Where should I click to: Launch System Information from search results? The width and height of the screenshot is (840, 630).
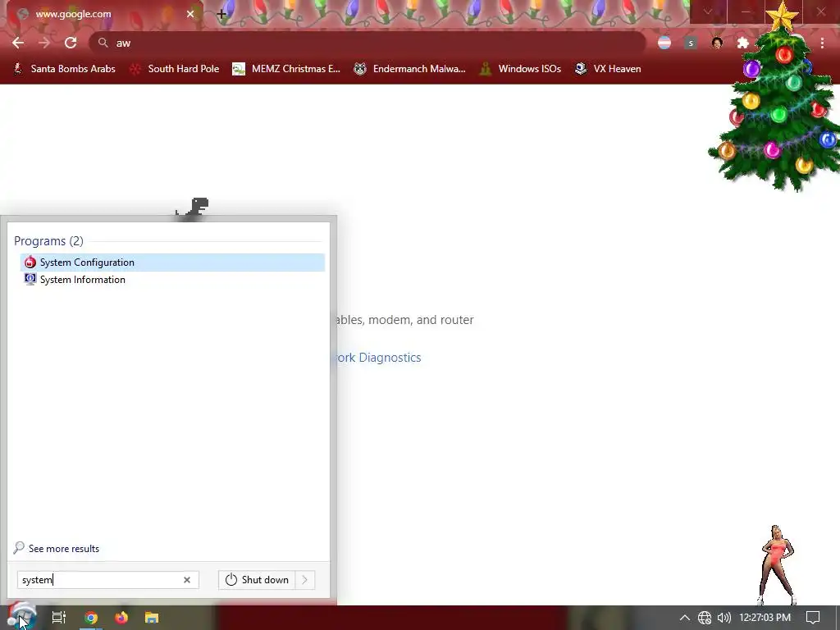[x=172, y=280]
